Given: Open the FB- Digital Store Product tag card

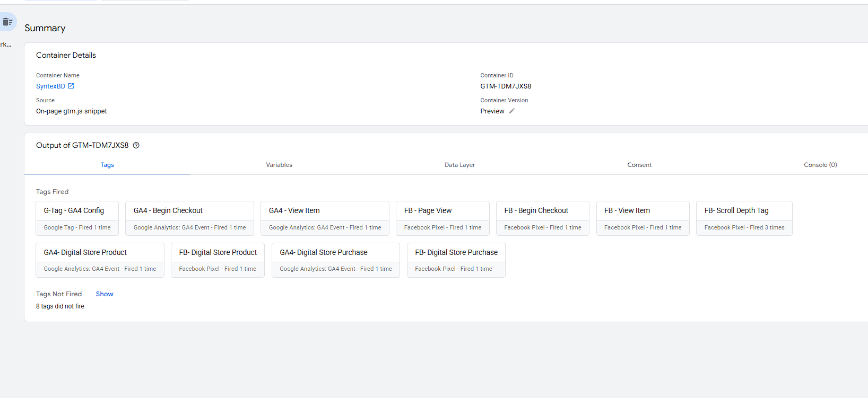Looking at the screenshot, I should pos(218,260).
